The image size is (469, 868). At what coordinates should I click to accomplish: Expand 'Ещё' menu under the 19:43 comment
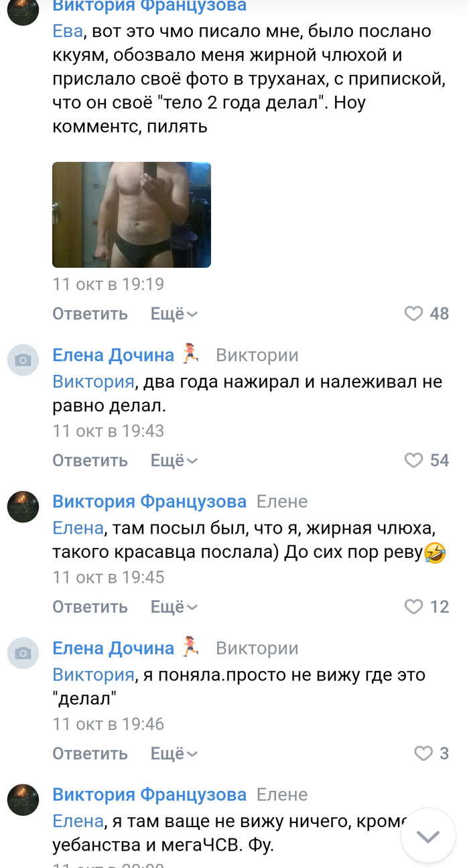coord(174,460)
